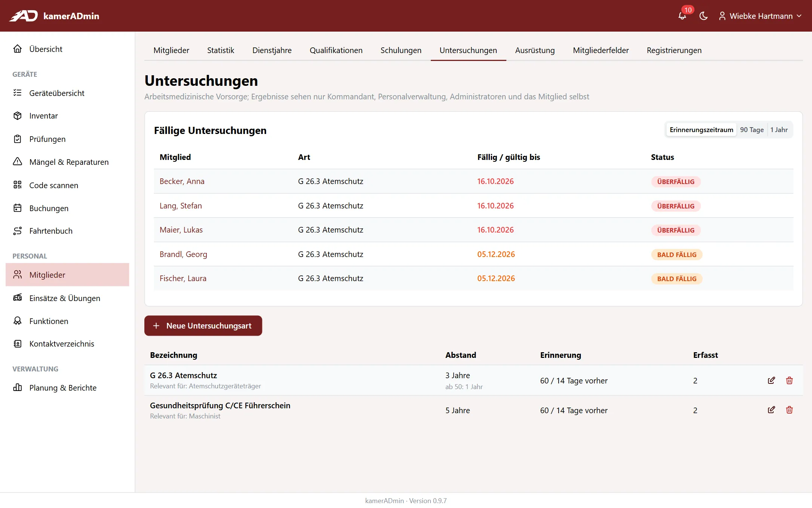Image resolution: width=812 pixels, height=508 pixels.
Task: Switch to the Mitglieder tab
Action: pyautogui.click(x=171, y=50)
